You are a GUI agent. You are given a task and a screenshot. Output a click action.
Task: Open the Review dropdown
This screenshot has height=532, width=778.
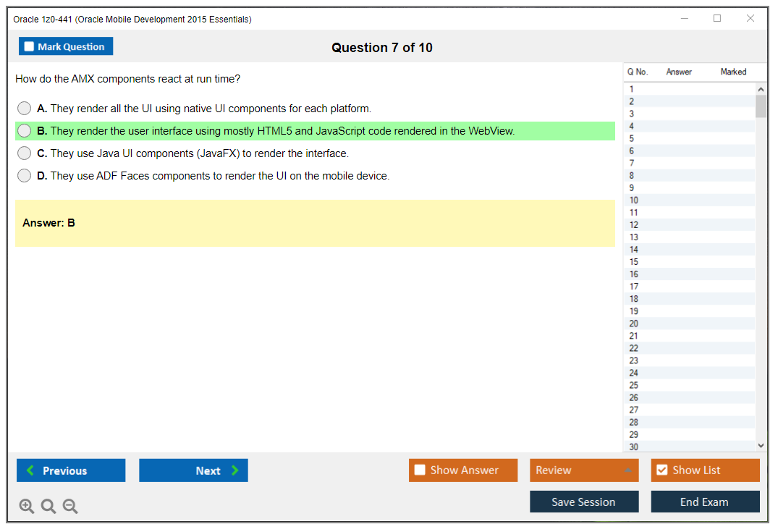tap(584, 470)
